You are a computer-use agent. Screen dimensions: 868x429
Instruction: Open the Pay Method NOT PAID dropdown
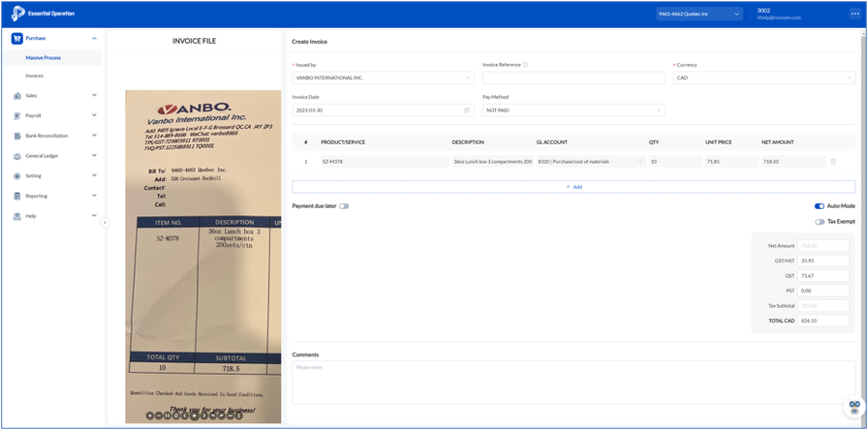click(x=573, y=111)
